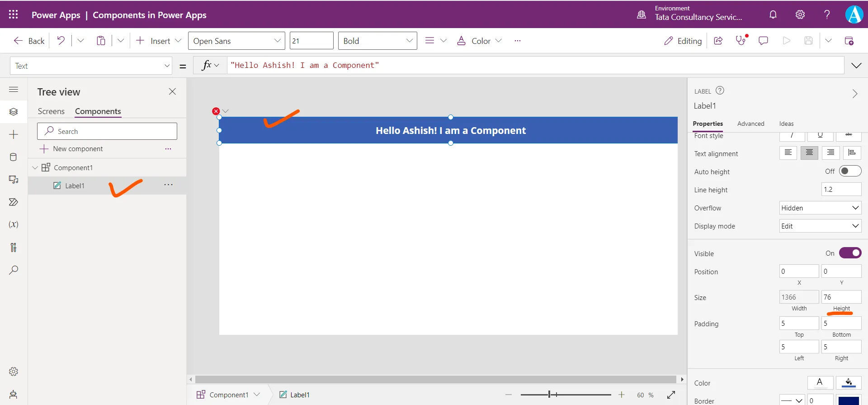Open the settings gear in header
This screenshot has width=868, height=405.
pos(800,14)
